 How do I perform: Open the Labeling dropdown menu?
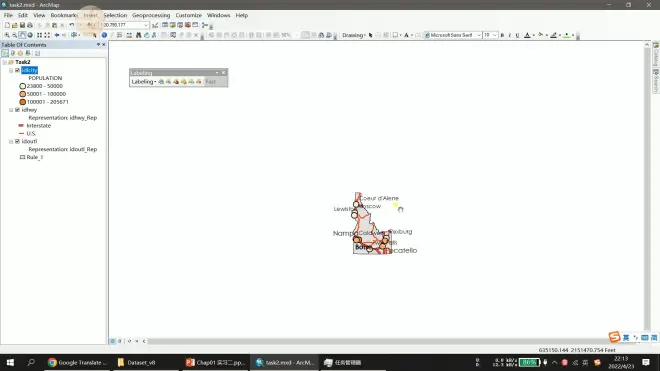click(144, 82)
